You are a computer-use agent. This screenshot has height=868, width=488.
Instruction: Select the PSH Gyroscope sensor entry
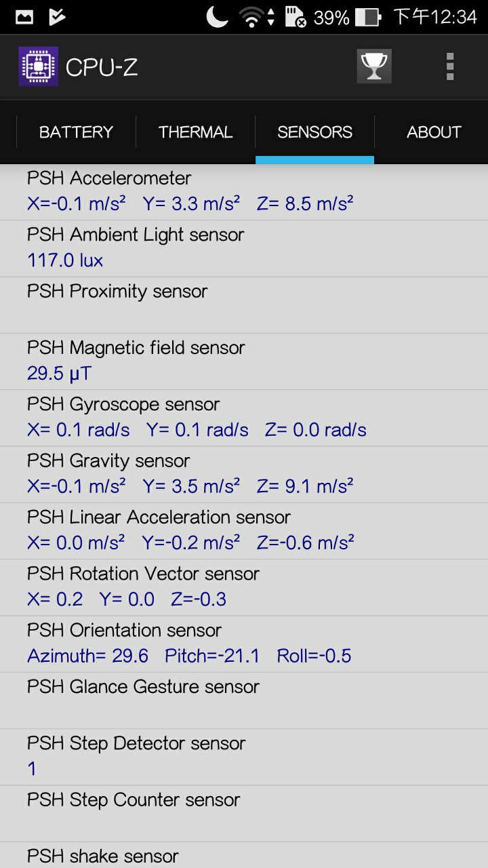(244, 417)
